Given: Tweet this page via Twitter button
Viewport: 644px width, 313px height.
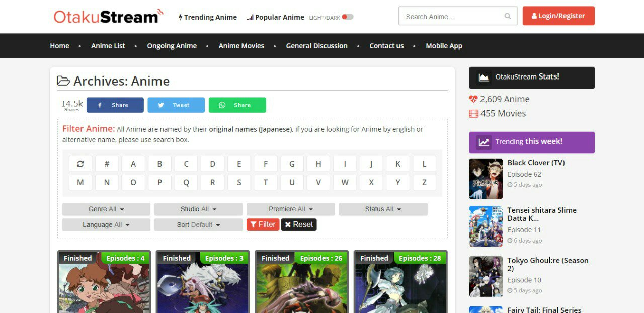Looking at the screenshot, I should 176,105.
